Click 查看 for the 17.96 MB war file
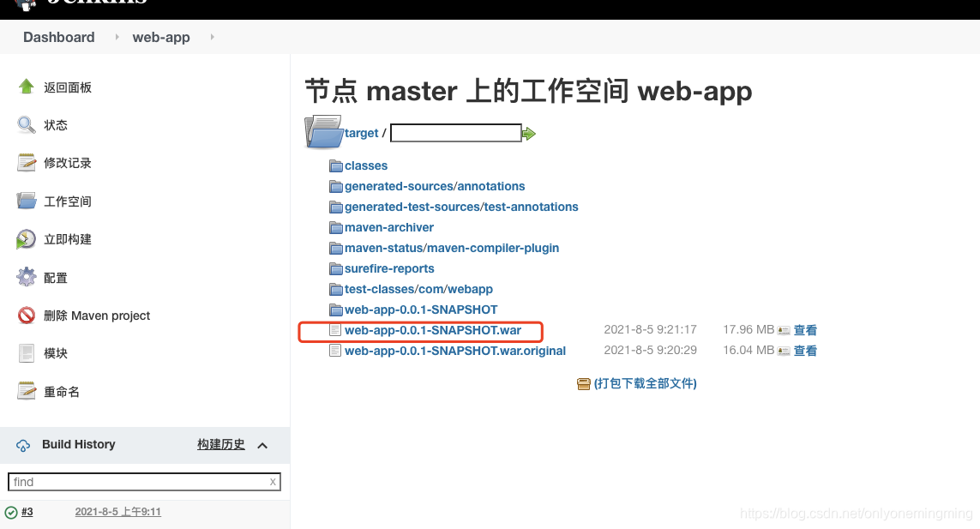 tap(805, 330)
